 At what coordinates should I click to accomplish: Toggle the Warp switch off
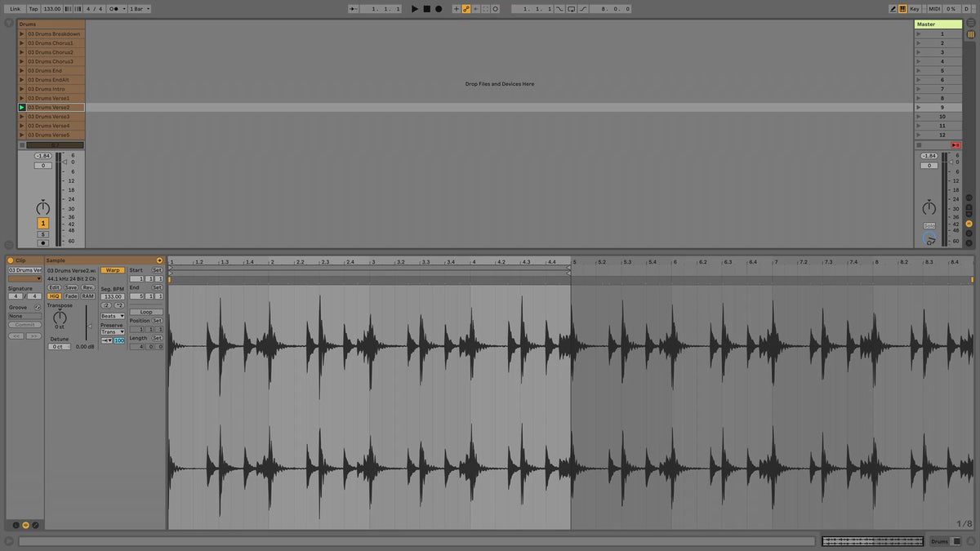coord(113,270)
